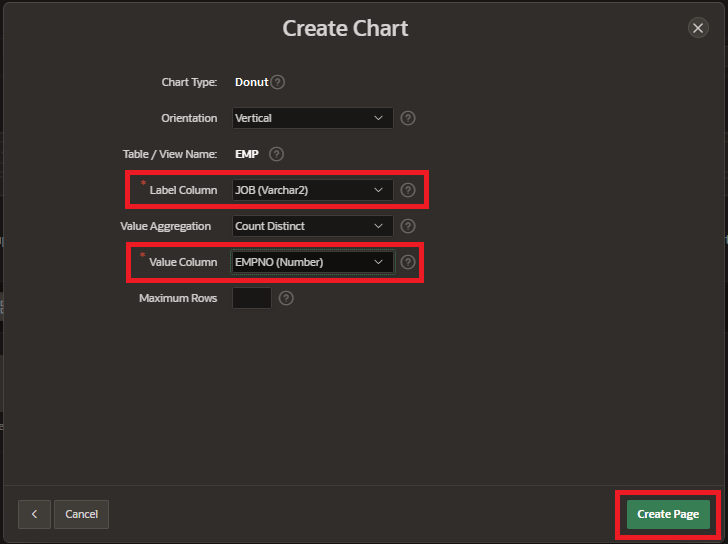The height and width of the screenshot is (544, 728).
Task: Click help icon next to Value Column
Action: tap(408, 262)
